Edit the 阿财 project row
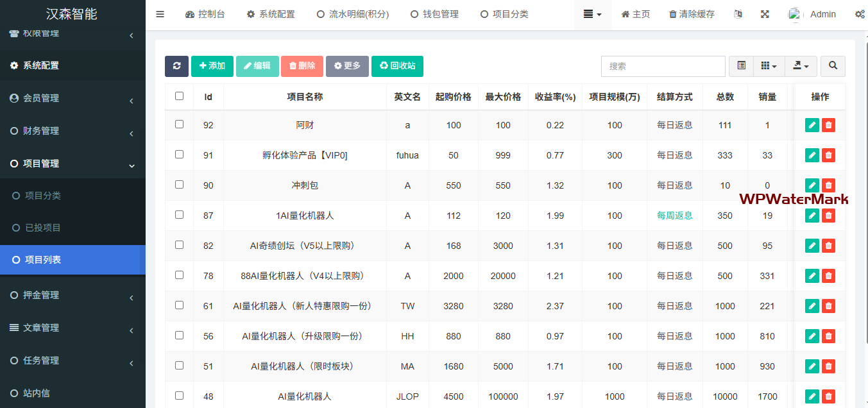Screen dimensions: 868x408 [x=812, y=125]
